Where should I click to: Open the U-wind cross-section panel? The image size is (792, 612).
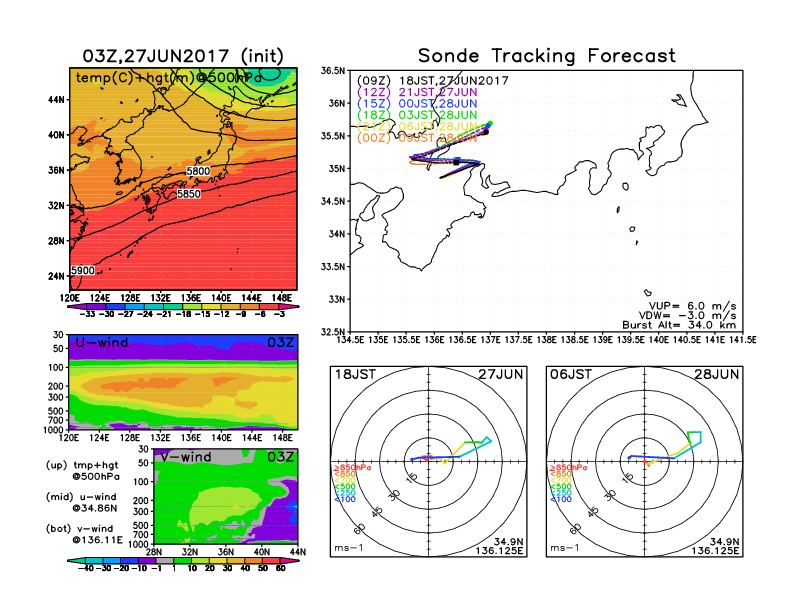pyautogui.click(x=182, y=384)
